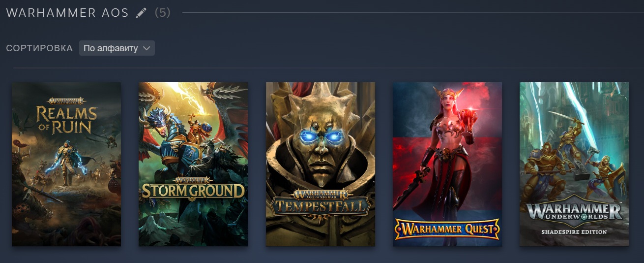This screenshot has width=644, height=263.
Task: Open Warhammer Underworlds Shadespire Edition cover
Action: (574, 164)
